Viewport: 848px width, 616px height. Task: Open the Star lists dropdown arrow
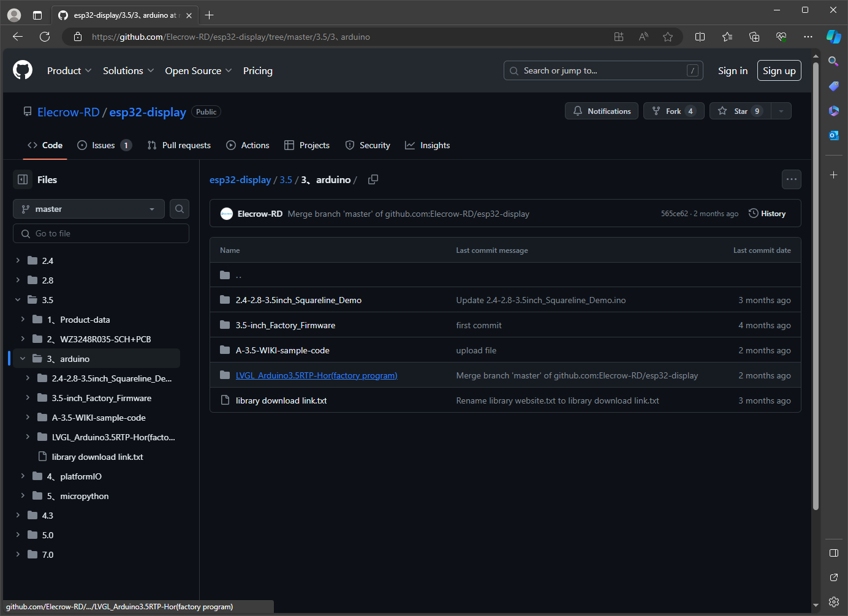point(781,111)
